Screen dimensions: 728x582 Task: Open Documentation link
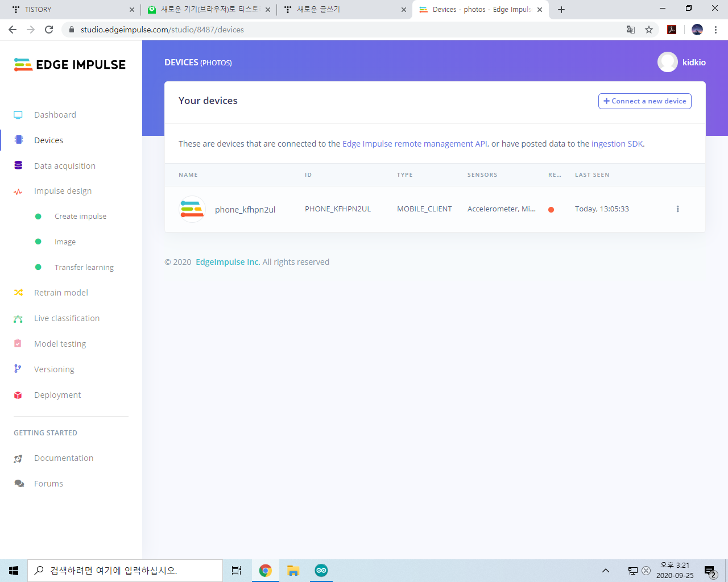64,458
